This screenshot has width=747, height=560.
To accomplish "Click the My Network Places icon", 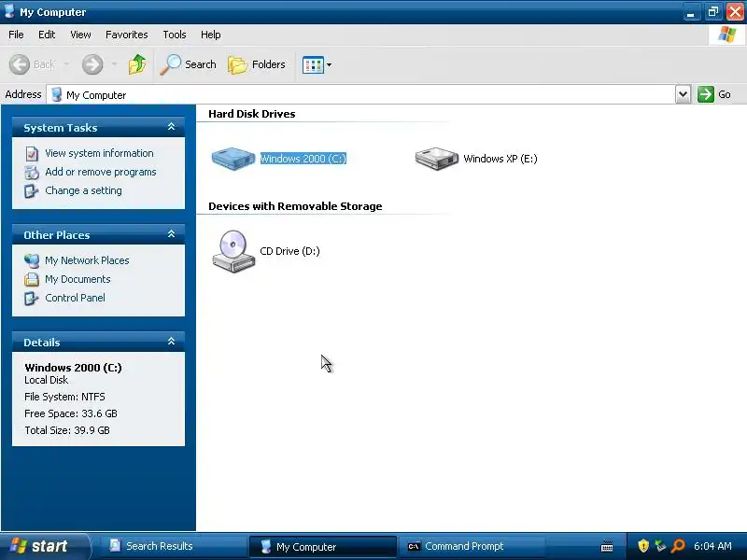I will 32,261.
